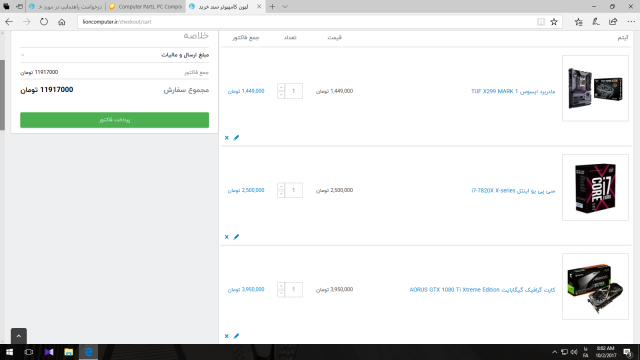Open the i7-7820X X-series product link
Screen dimensions: 640x360
(x=513, y=191)
